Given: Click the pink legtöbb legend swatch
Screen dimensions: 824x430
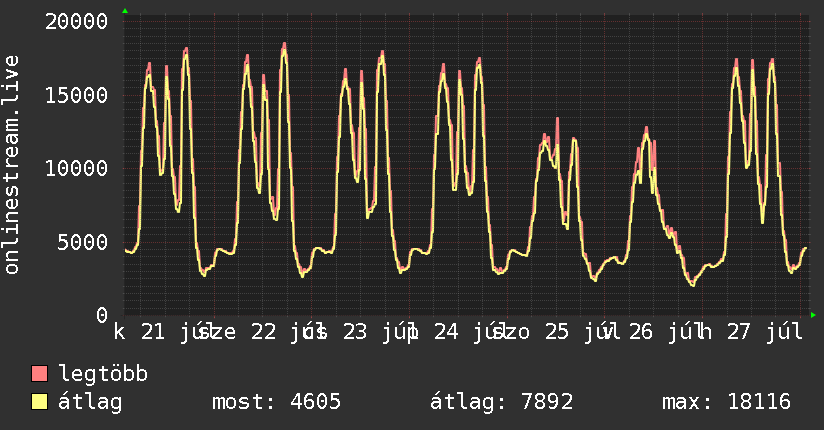Looking at the screenshot, I should point(39,374).
